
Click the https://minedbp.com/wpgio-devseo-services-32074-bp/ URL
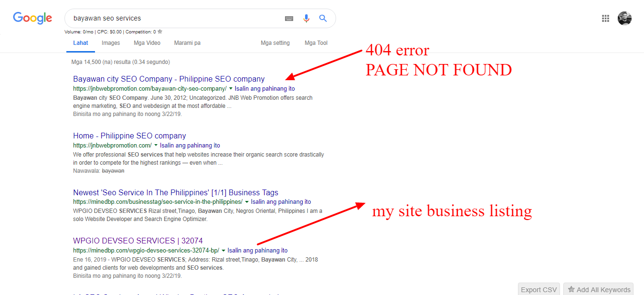point(146,251)
